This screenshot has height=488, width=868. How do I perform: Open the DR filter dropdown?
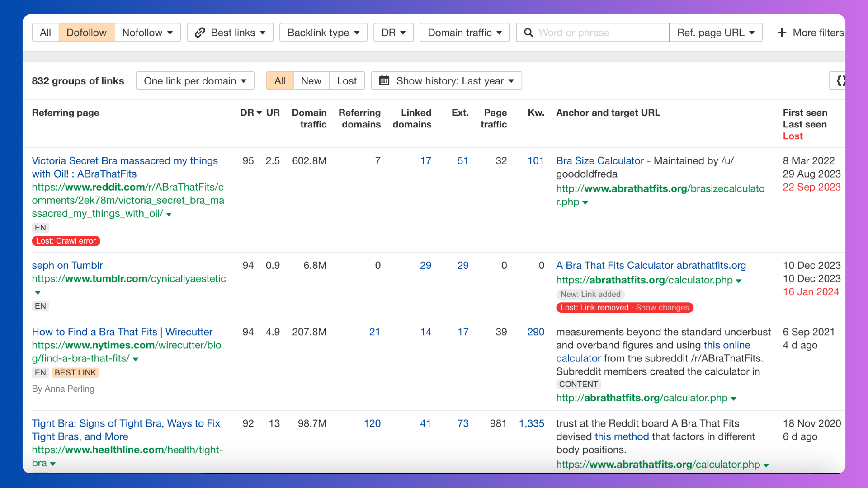pyautogui.click(x=393, y=33)
